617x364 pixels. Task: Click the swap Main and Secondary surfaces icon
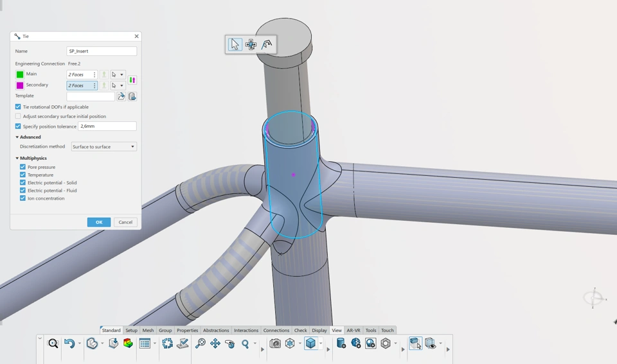(x=132, y=80)
